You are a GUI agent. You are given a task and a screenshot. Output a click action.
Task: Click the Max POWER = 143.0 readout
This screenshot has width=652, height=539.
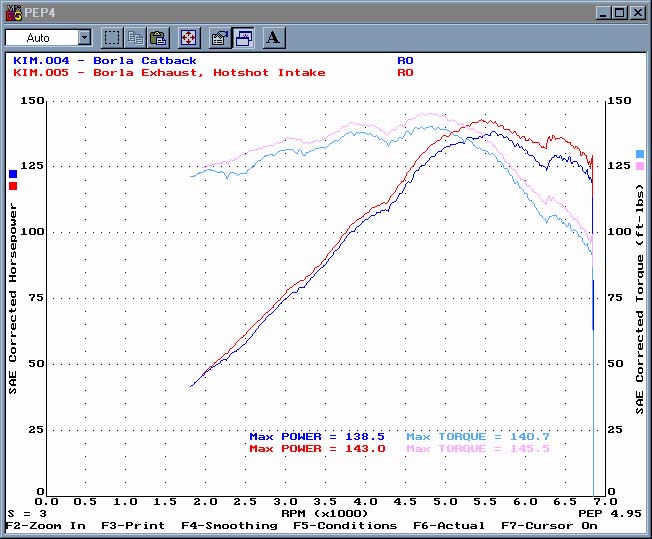[x=317, y=449]
